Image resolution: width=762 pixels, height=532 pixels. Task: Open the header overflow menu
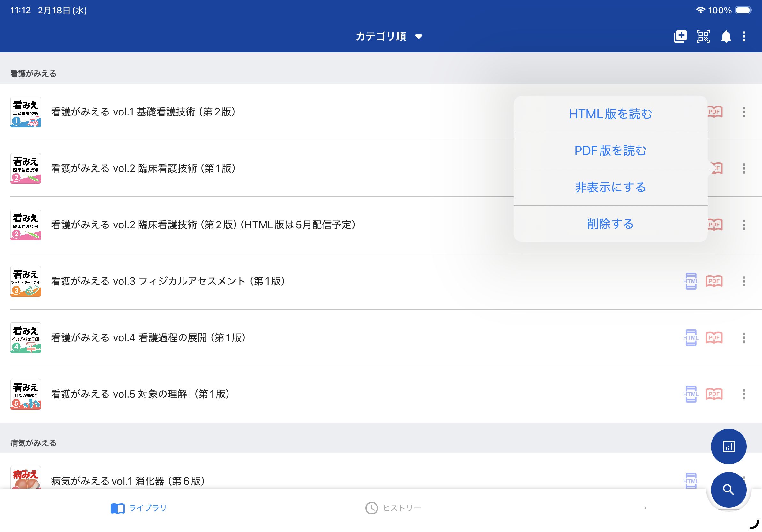(744, 36)
